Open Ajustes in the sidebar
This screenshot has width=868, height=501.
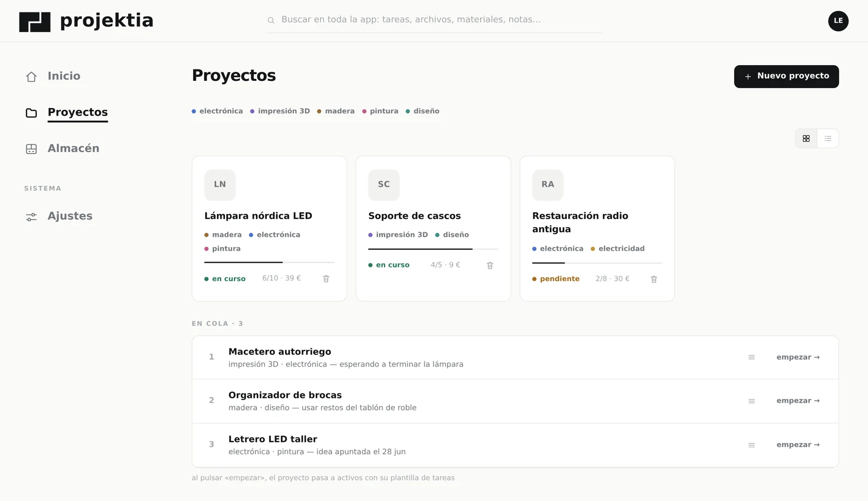coord(70,216)
